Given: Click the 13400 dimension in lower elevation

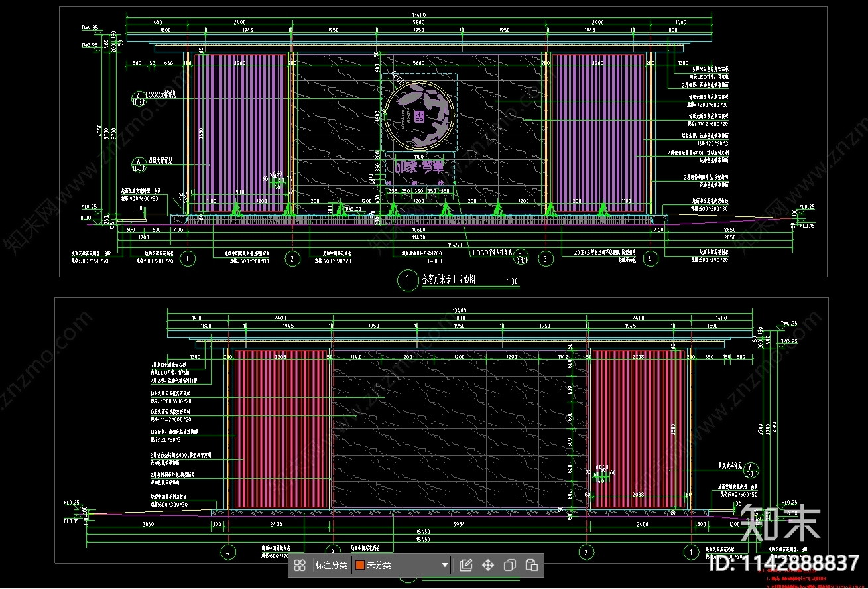Looking at the screenshot, I should tap(459, 310).
